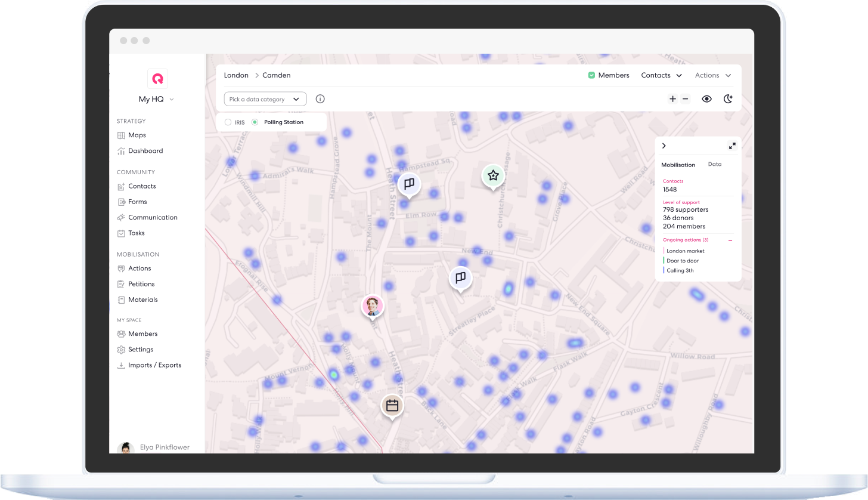Open the Pick a data category dropdown
The width and height of the screenshot is (868, 500).
click(265, 99)
